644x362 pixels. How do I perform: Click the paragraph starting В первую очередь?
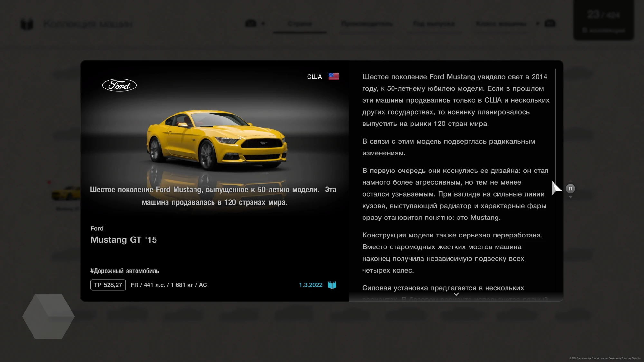(x=455, y=194)
